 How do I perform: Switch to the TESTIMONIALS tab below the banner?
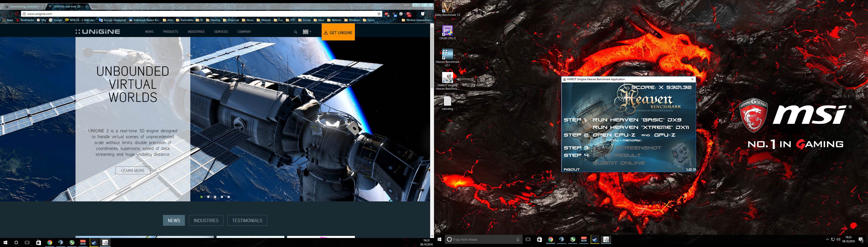point(247,220)
